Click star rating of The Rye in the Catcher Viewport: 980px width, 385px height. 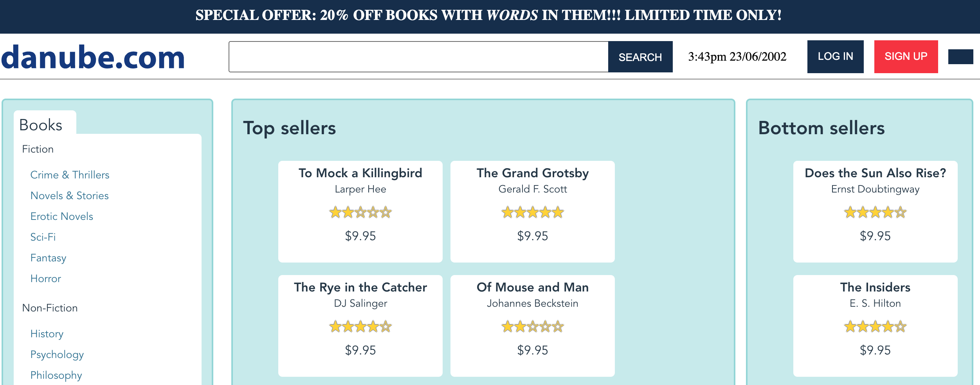pos(360,327)
